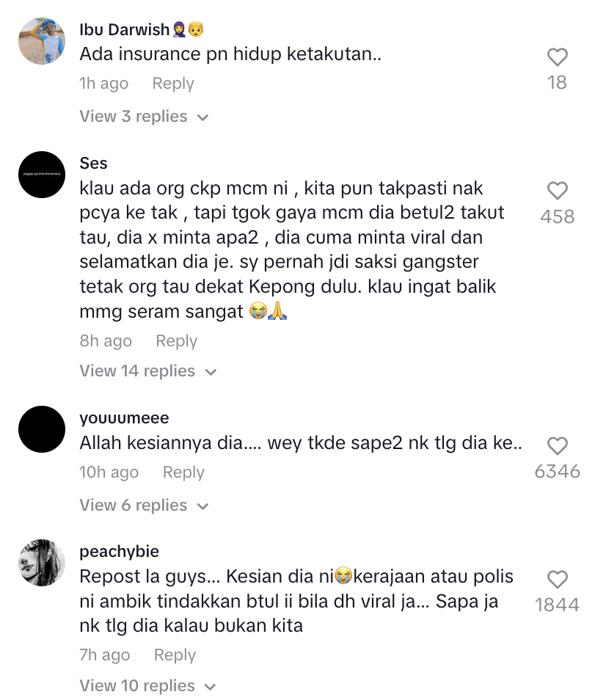Screen dimensions: 606x700
Task: Reply to peachybie's comment
Action: pyautogui.click(x=175, y=655)
